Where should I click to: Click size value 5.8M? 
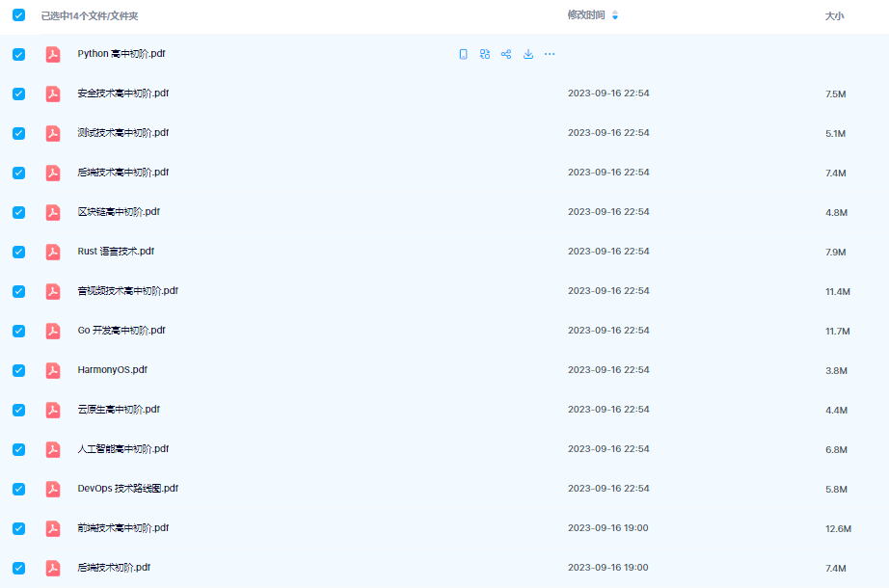[836, 490]
